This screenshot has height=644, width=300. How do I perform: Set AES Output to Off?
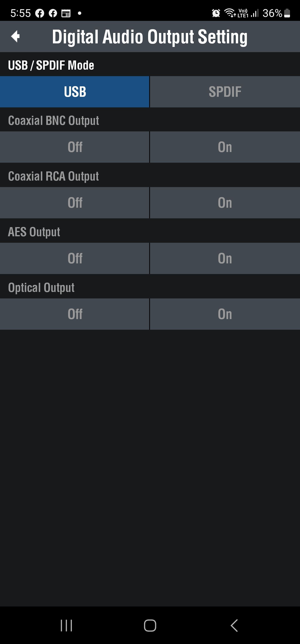(75, 258)
